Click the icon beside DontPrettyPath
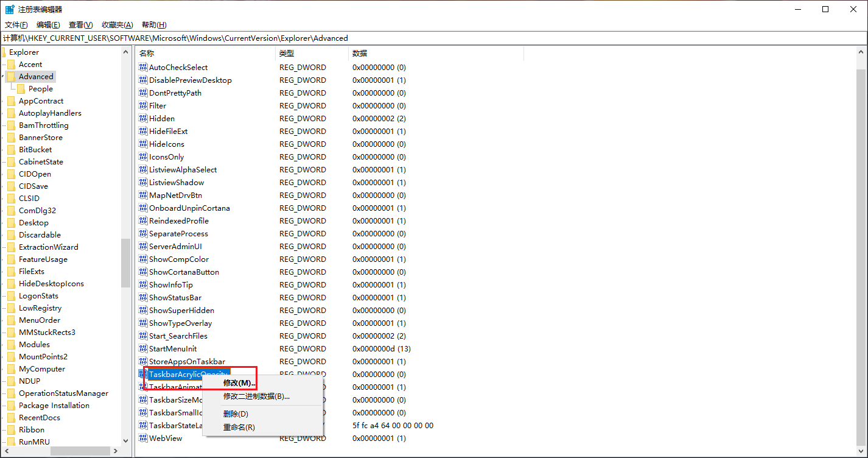Image resolution: width=868 pixels, height=458 pixels. (143, 93)
